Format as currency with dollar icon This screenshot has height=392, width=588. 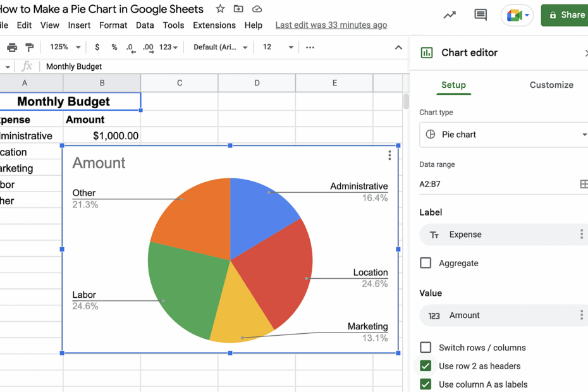[x=97, y=47]
